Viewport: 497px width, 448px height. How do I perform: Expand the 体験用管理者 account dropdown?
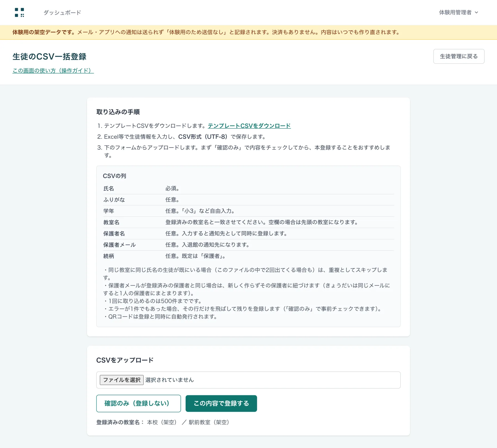458,12
